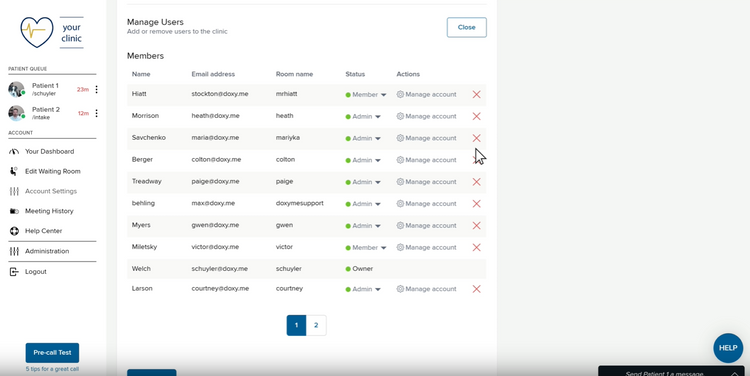Remove user Miletsky with red X

point(476,247)
